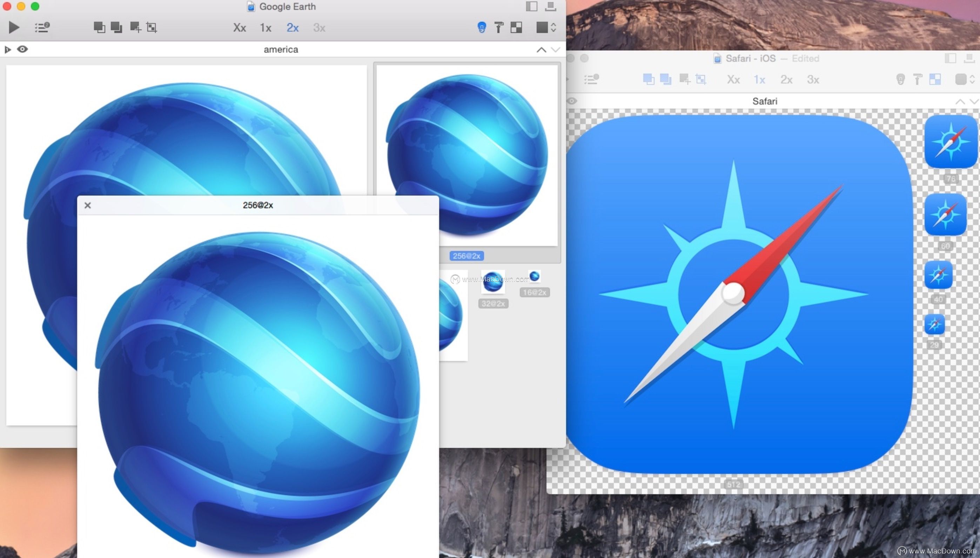Select the Safari 40 size thumbnail

(x=938, y=275)
